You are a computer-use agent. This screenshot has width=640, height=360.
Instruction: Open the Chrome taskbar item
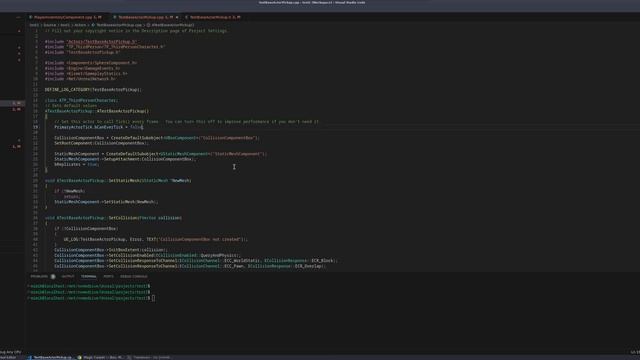coord(100,357)
